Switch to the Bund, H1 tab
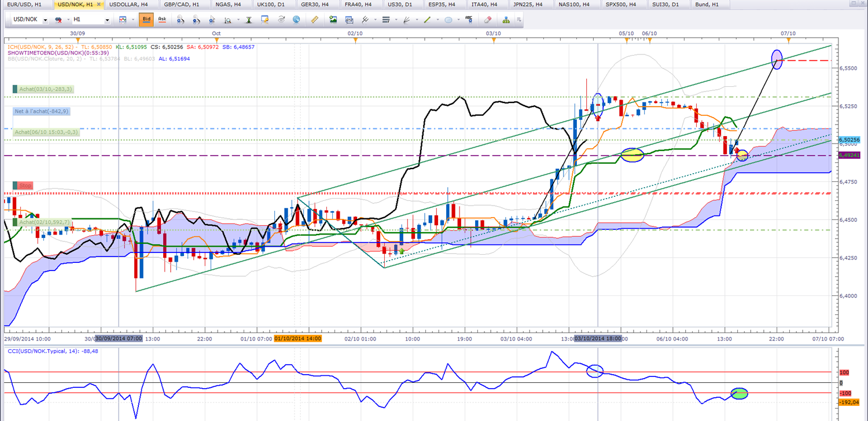The image size is (868, 421). click(709, 4)
